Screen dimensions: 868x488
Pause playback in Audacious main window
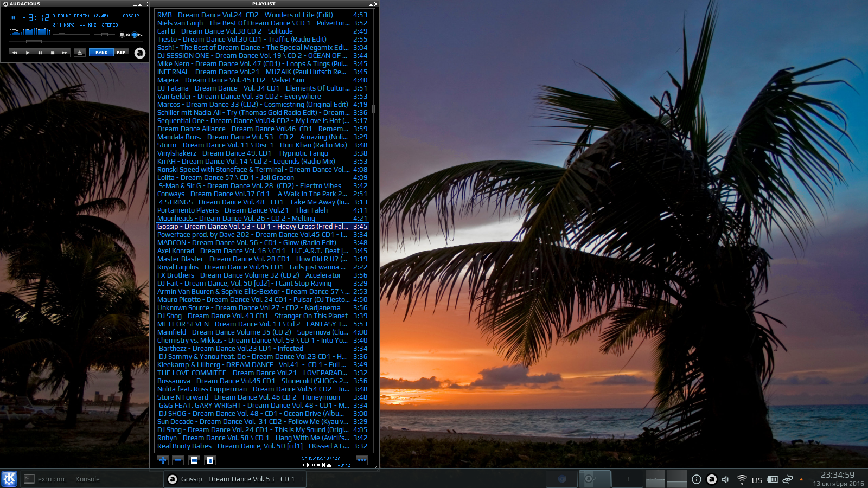tap(40, 53)
